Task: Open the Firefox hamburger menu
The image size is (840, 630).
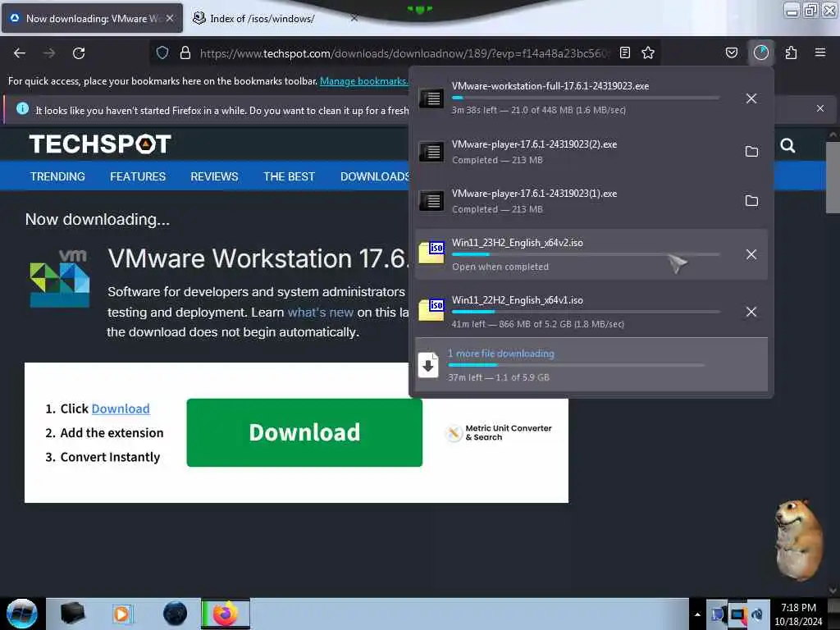Action: tap(820, 52)
